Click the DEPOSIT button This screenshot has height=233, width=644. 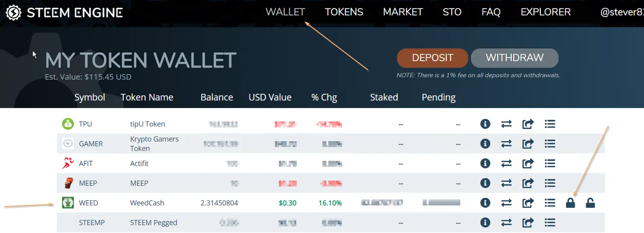coord(433,58)
